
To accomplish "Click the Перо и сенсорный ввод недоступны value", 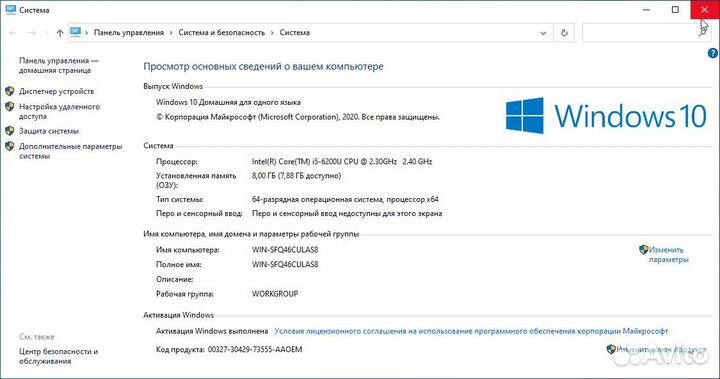I will pos(347,214).
